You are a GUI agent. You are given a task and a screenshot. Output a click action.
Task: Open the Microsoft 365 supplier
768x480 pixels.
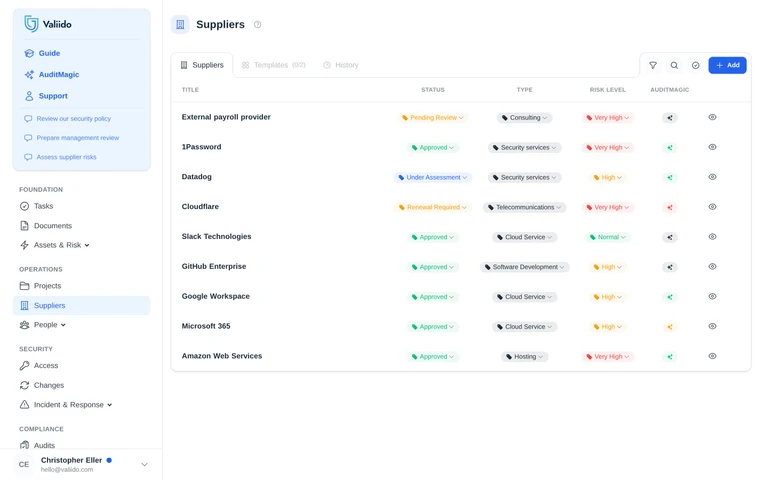tap(206, 326)
